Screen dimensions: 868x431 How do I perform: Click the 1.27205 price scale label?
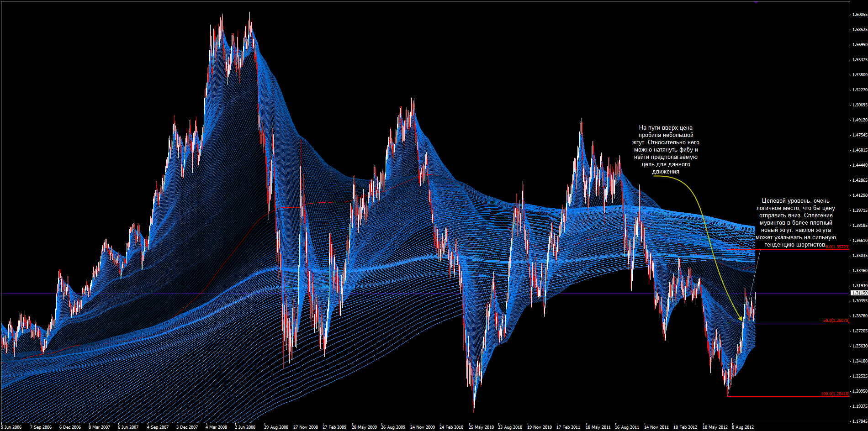(x=860, y=331)
